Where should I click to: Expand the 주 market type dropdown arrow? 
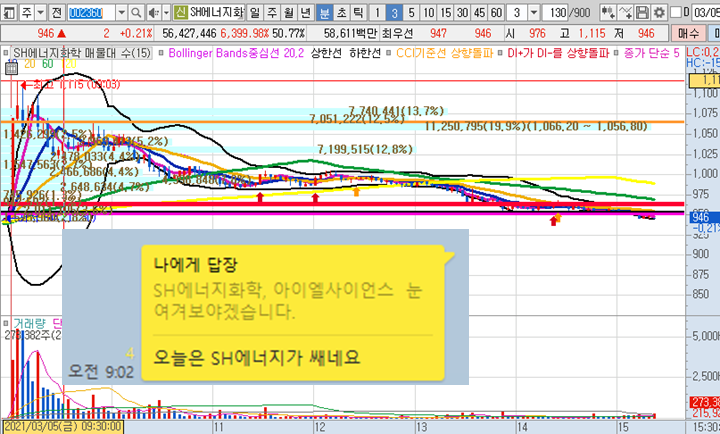[x=40, y=12]
